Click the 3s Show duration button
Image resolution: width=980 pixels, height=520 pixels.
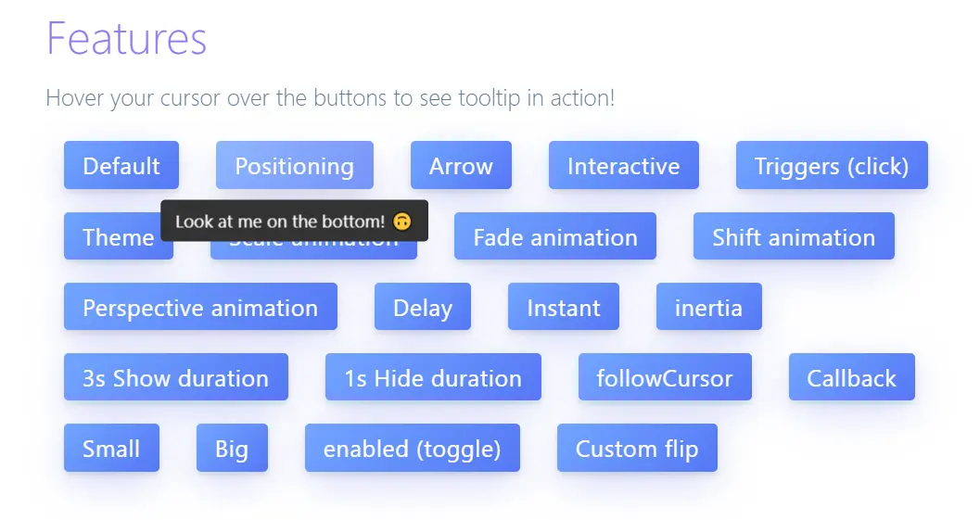click(176, 377)
